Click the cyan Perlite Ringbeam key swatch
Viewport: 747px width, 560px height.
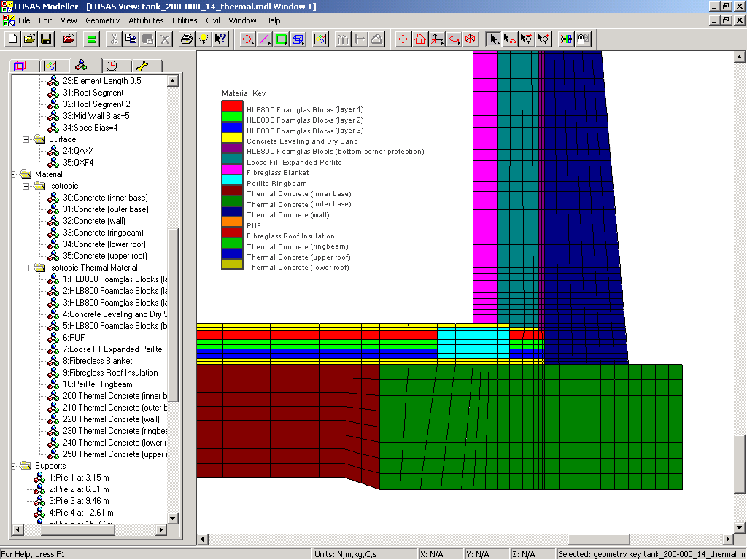point(232,179)
